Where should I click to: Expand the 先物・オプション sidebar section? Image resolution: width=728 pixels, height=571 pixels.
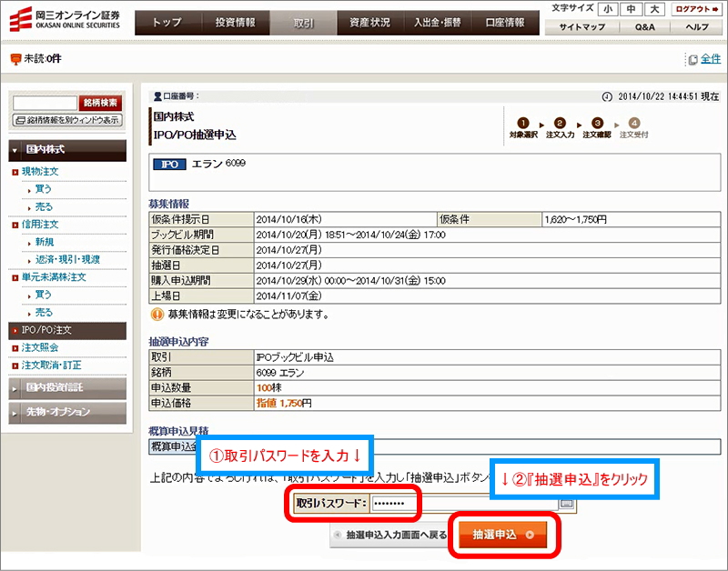(67, 412)
